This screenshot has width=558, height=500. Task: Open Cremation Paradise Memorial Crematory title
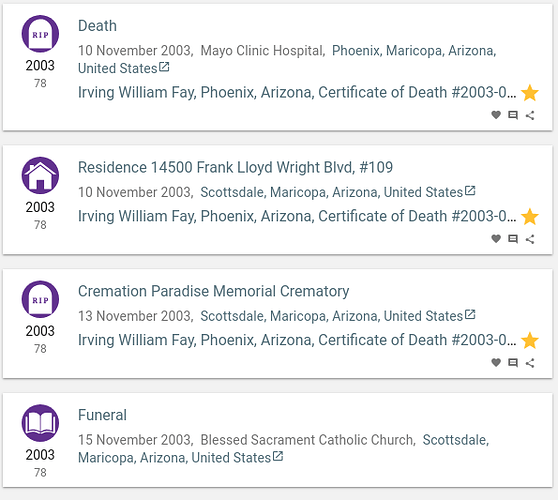click(214, 291)
